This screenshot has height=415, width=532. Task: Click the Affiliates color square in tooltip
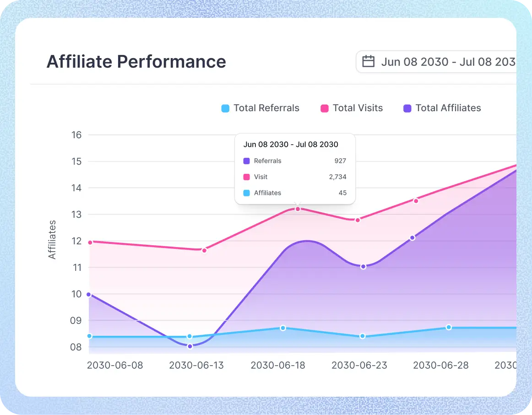[x=247, y=193]
